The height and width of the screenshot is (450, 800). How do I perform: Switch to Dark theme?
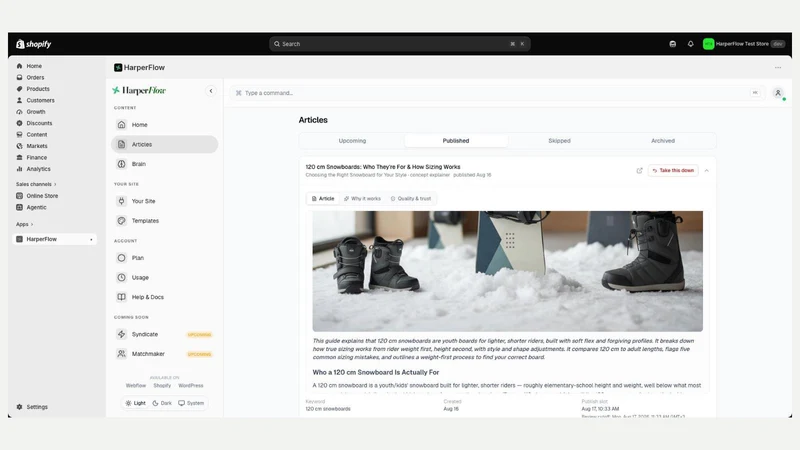pos(162,403)
